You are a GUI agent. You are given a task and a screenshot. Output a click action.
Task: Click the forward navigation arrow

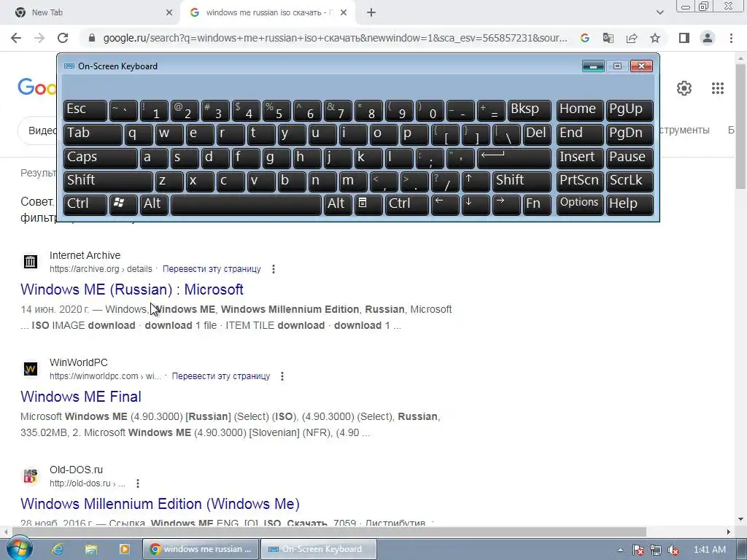(39, 38)
